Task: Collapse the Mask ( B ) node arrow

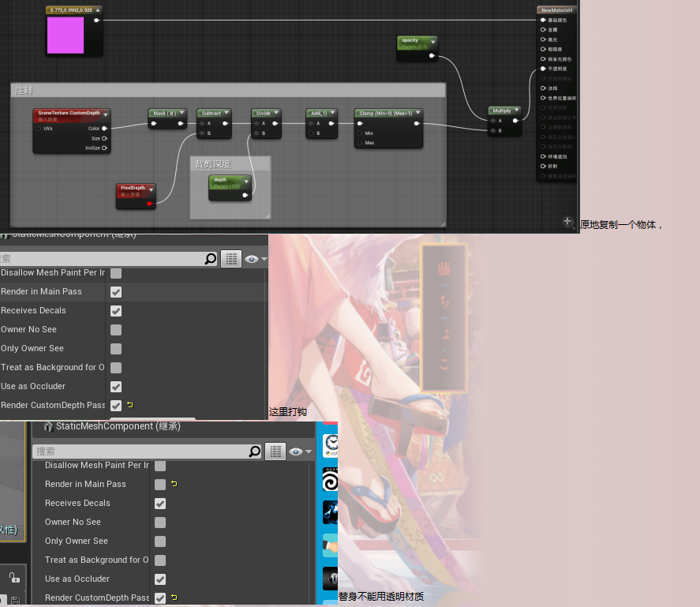Action: click(x=182, y=113)
